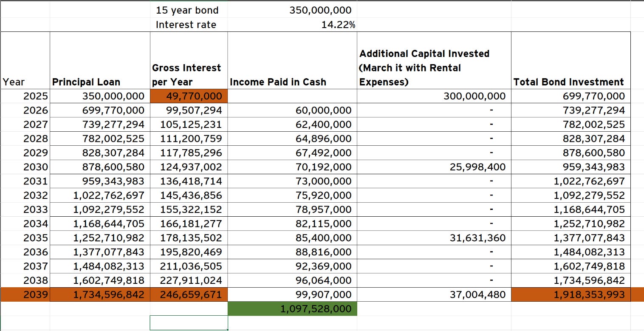Select income paid 67,492,000
Image resolution: width=644 pixels, height=331 pixels.
pyautogui.click(x=292, y=153)
